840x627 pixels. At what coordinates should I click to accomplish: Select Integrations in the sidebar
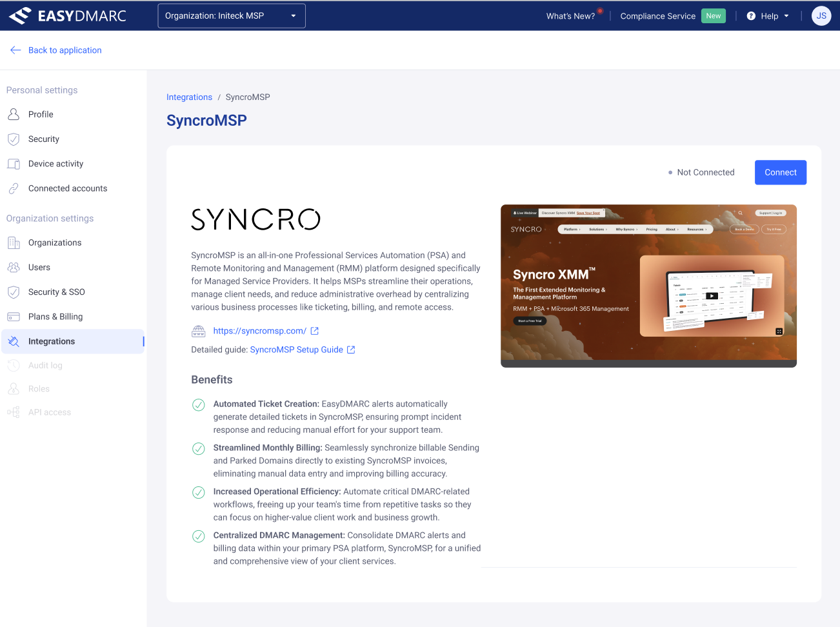pyautogui.click(x=73, y=341)
